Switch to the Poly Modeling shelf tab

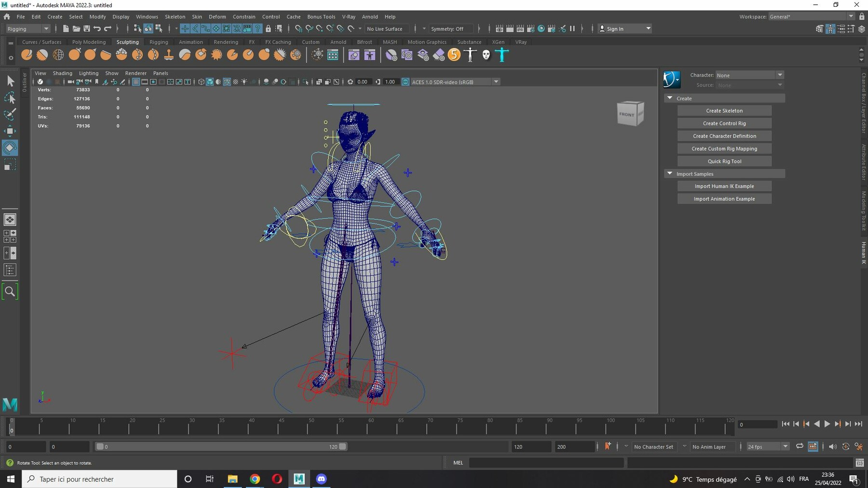tap(89, 42)
